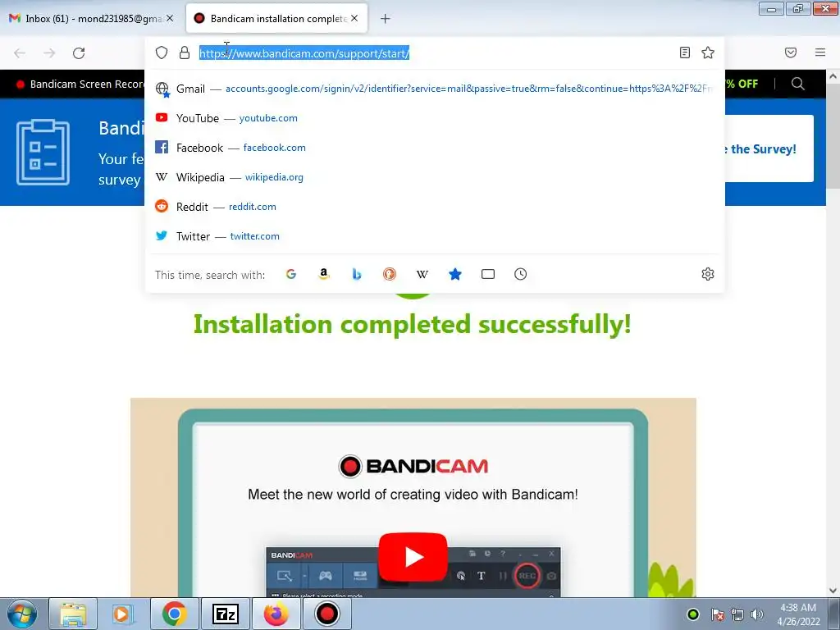Go forward with the forward arrow
840x630 pixels.
pos(49,53)
